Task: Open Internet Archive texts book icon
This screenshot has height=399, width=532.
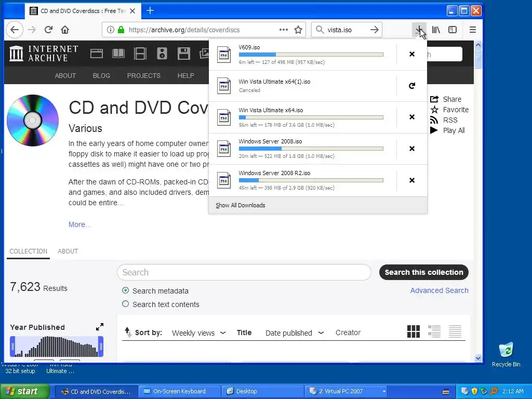Action: pyautogui.click(x=118, y=54)
